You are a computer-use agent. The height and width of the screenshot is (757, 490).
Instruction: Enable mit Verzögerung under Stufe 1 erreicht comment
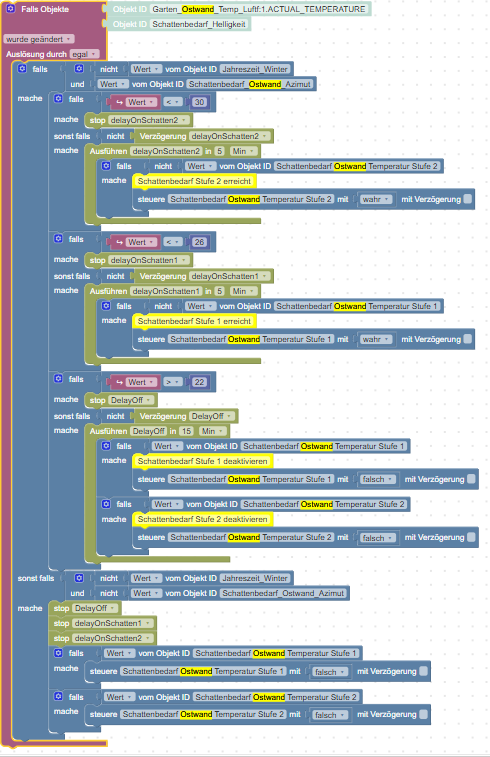[x=468, y=339]
